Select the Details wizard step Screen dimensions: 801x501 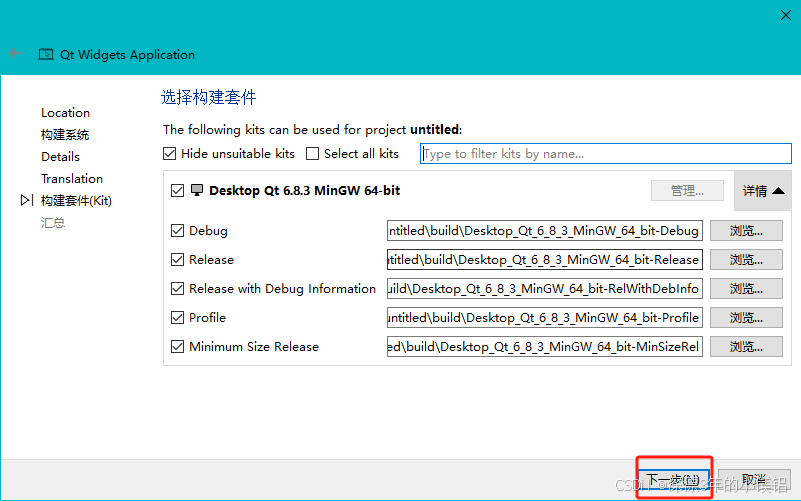(60, 157)
